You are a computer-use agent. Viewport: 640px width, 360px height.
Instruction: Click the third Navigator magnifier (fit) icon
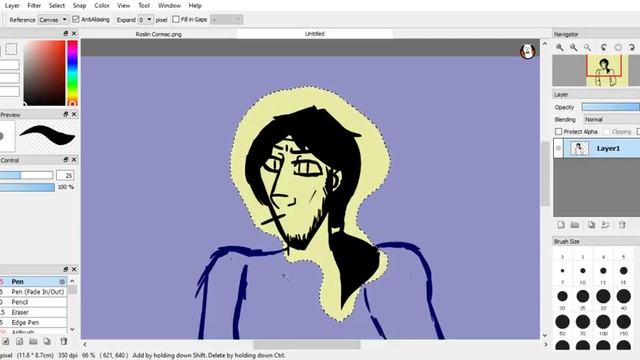(x=587, y=48)
